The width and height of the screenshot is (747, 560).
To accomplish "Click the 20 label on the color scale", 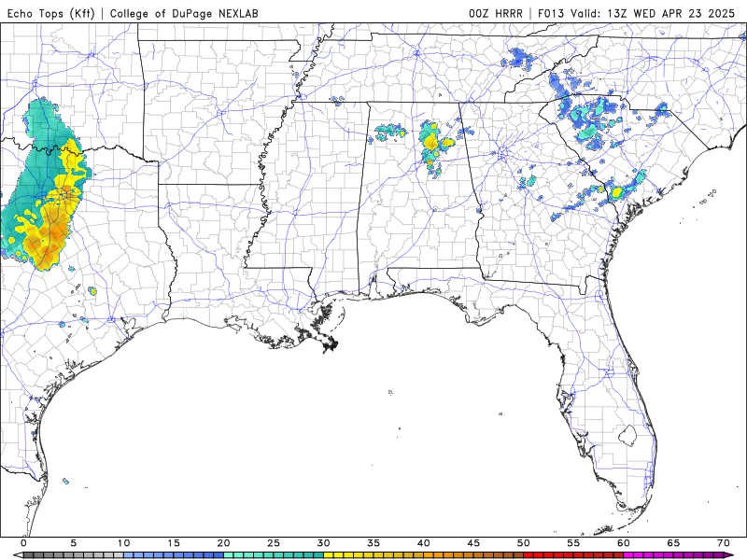I will (223, 543).
